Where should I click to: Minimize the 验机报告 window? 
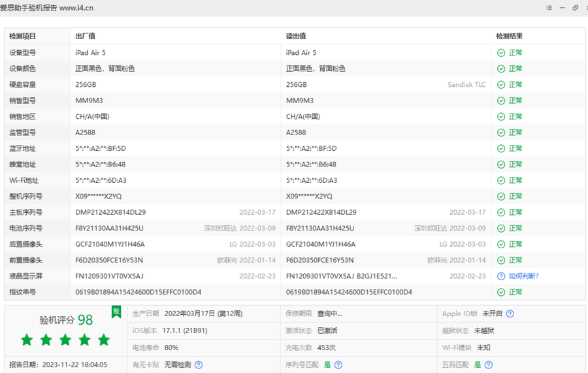pyautogui.click(x=562, y=7)
